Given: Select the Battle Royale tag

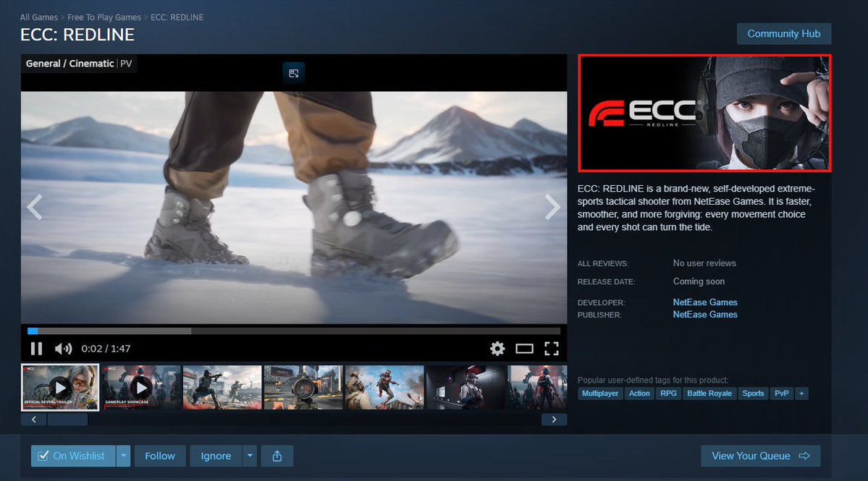Looking at the screenshot, I should [x=709, y=393].
